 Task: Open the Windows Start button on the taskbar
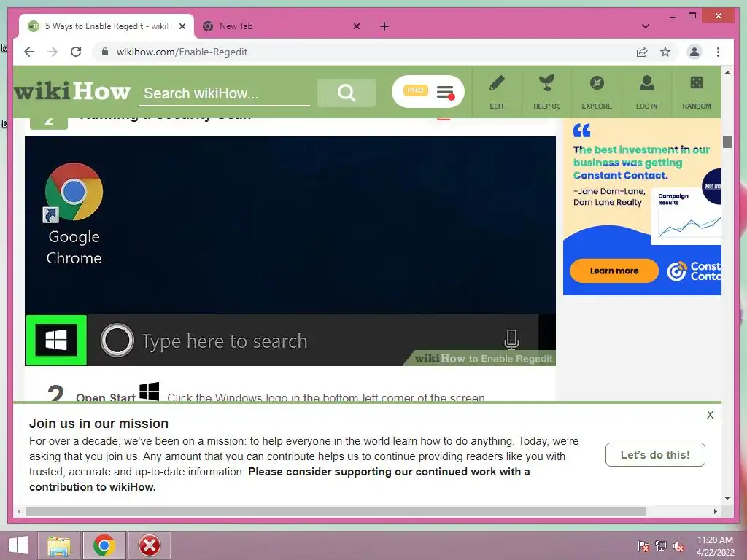coord(18,545)
